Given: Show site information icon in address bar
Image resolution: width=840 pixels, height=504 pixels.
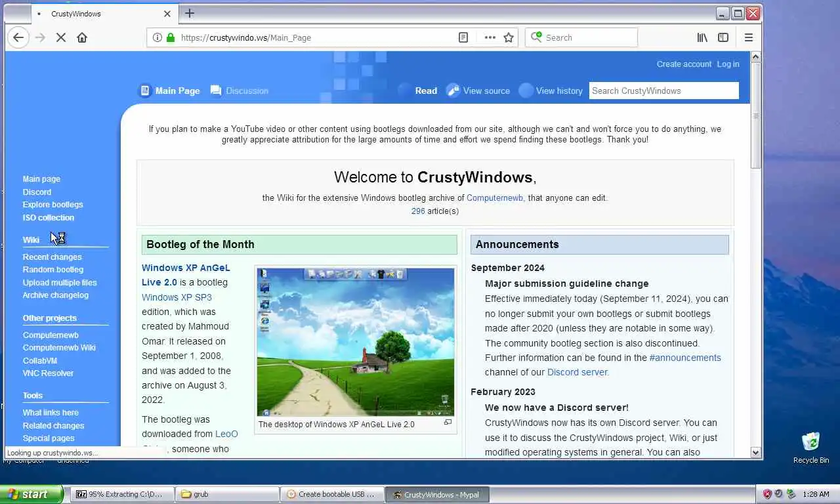Looking at the screenshot, I should click(157, 37).
